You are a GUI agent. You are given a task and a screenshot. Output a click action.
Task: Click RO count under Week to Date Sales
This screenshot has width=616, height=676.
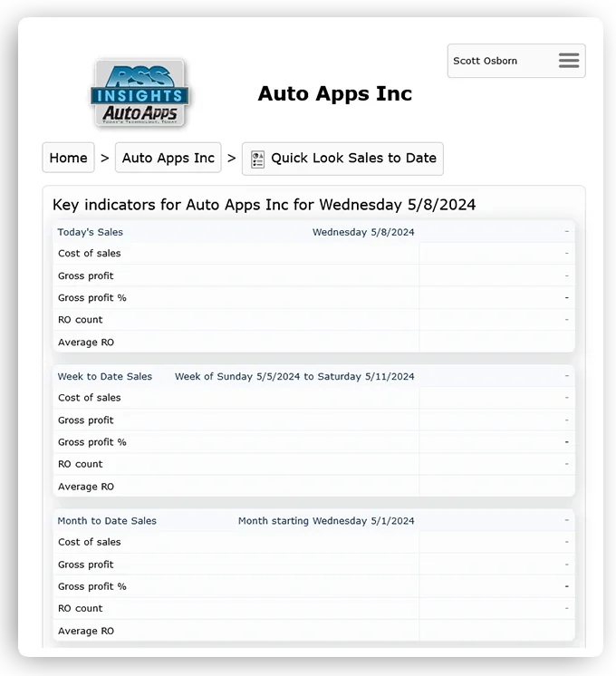pos(81,464)
